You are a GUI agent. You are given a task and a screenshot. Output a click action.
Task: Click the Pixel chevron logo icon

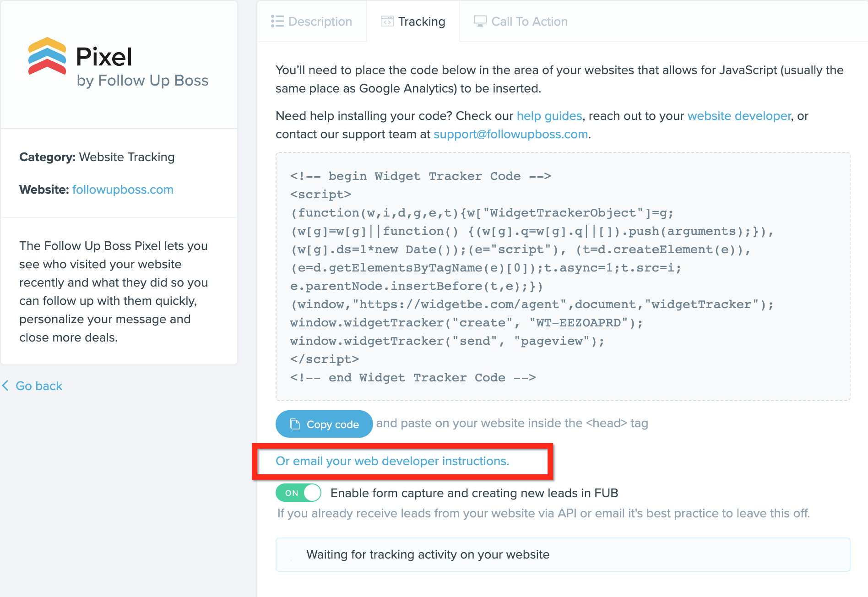pos(47,56)
